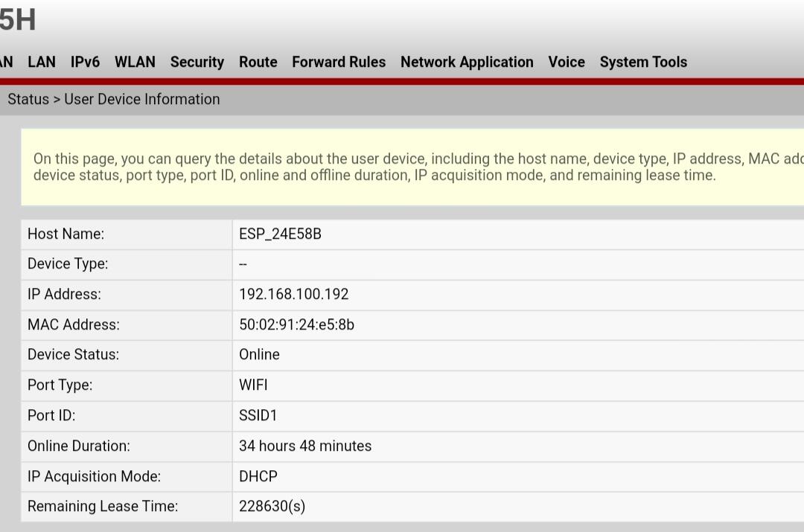The width and height of the screenshot is (804, 532).
Task: Click the remaining lease time 228630(s)
Action: (272, 507)
